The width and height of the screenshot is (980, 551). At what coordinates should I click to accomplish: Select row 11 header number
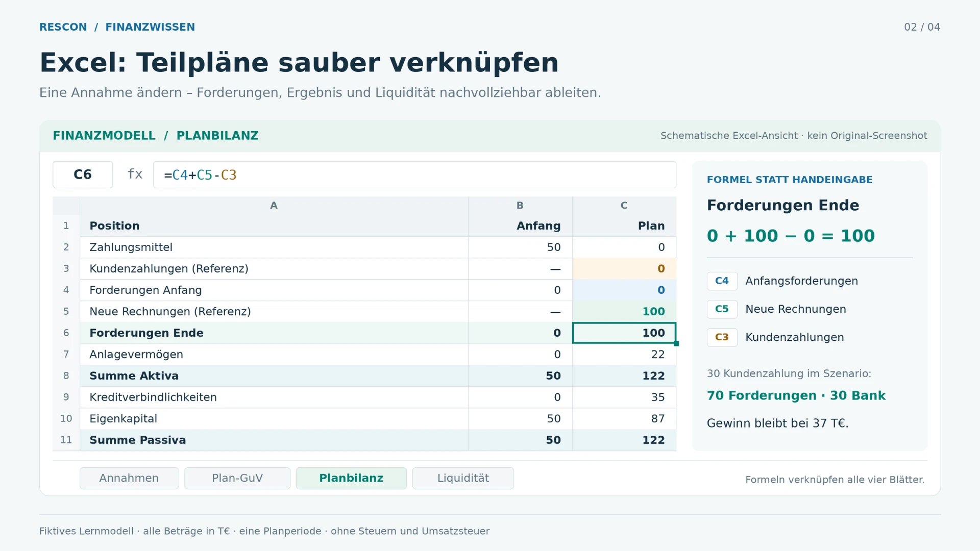[x=66, y=440]
